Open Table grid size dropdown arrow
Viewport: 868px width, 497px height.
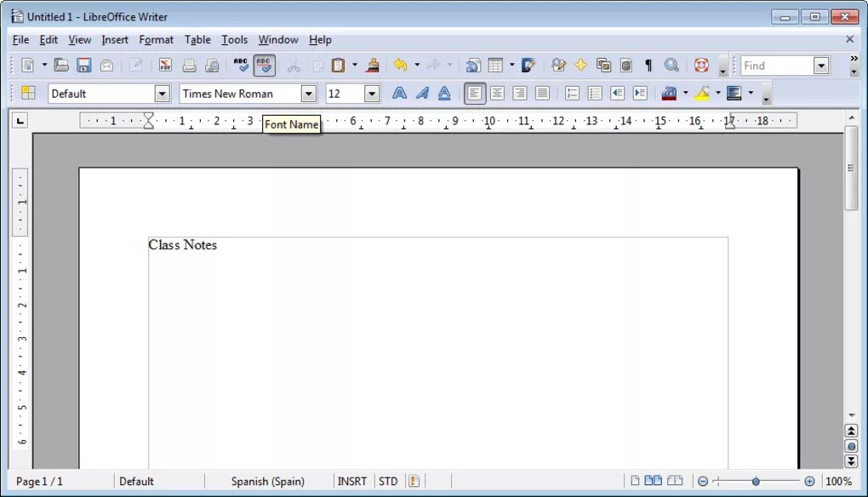coord(512,66)
